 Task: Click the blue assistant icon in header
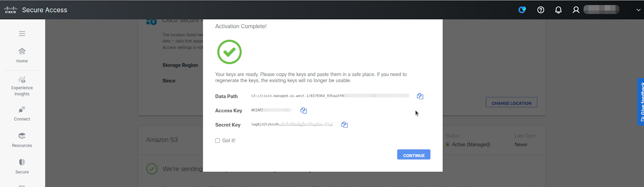(x=522, y=10)
